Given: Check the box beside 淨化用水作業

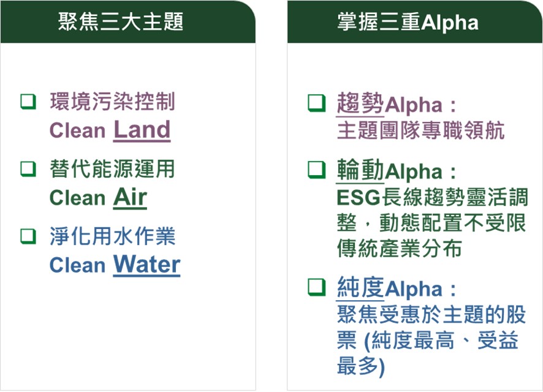Looking at the screenshot, I should 28,236.
